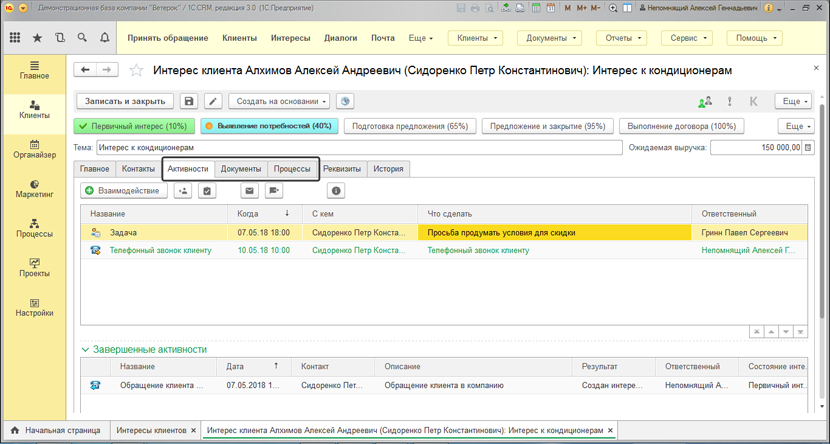The height and width of the screenshot is (444, 830).
Task: Switch to the История tab
Action: (388, 169)
